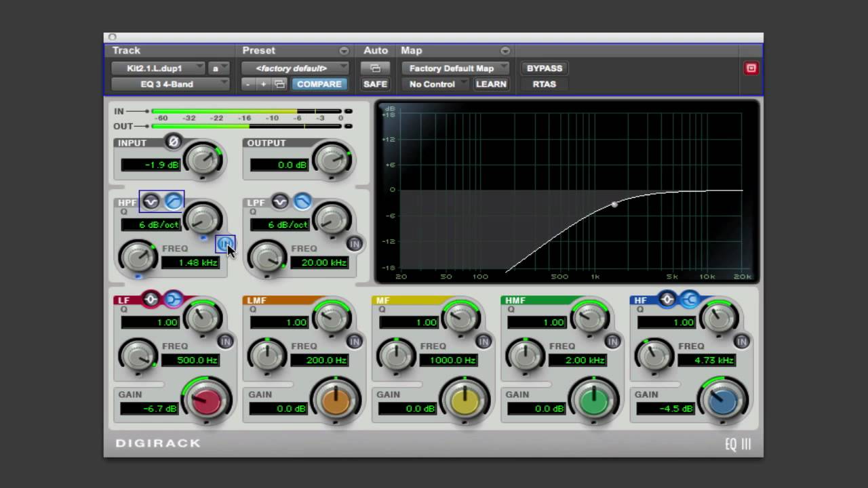Click the copy settings icon beside plus

[279, 84]
